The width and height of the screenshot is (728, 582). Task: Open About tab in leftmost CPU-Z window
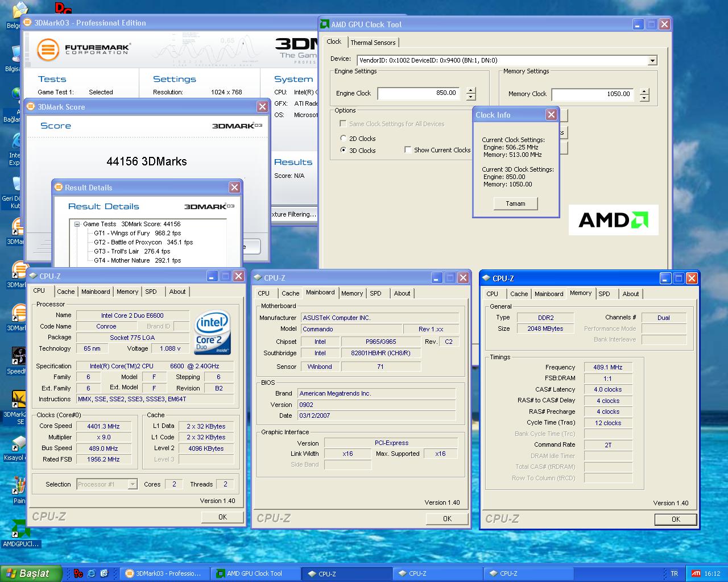tap(177, 292)
